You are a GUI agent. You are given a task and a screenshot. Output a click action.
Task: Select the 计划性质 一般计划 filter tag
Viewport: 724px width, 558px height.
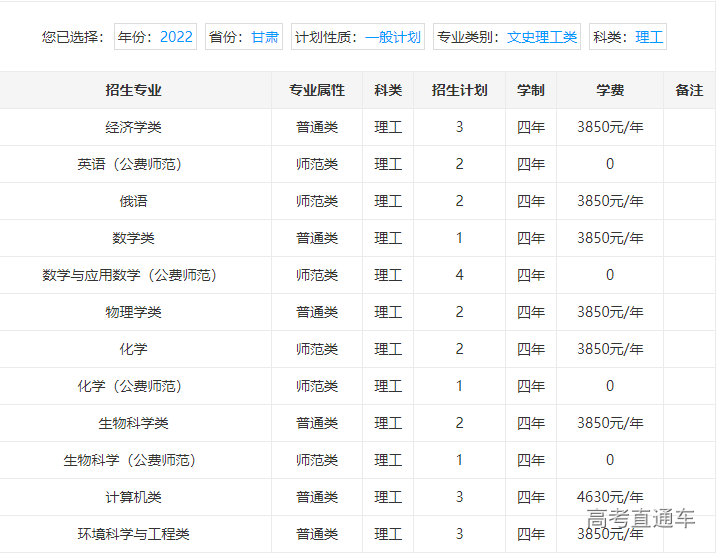358,37
